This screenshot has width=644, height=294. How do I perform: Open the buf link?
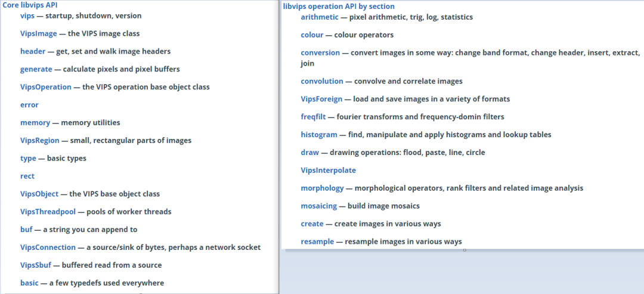(x=26, y=230)
